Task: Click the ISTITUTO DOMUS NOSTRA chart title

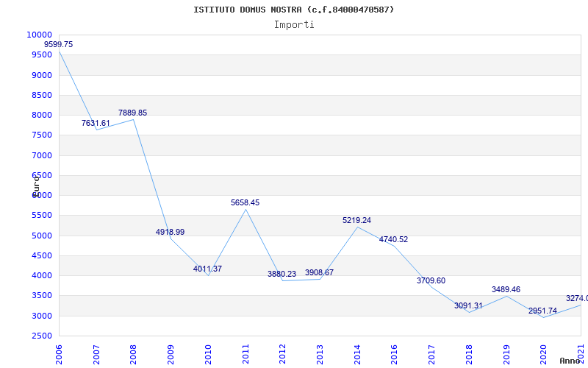Action: pos(248,10)
